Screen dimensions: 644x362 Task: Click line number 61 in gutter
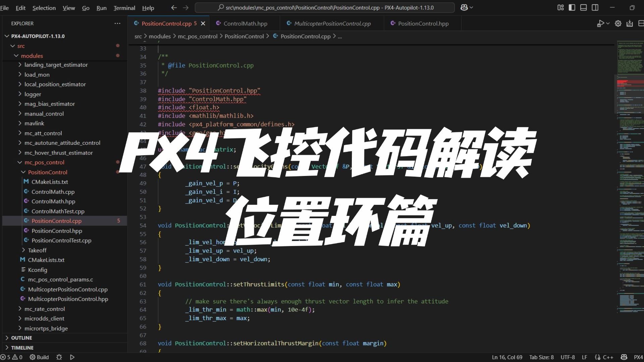(143, 285)
